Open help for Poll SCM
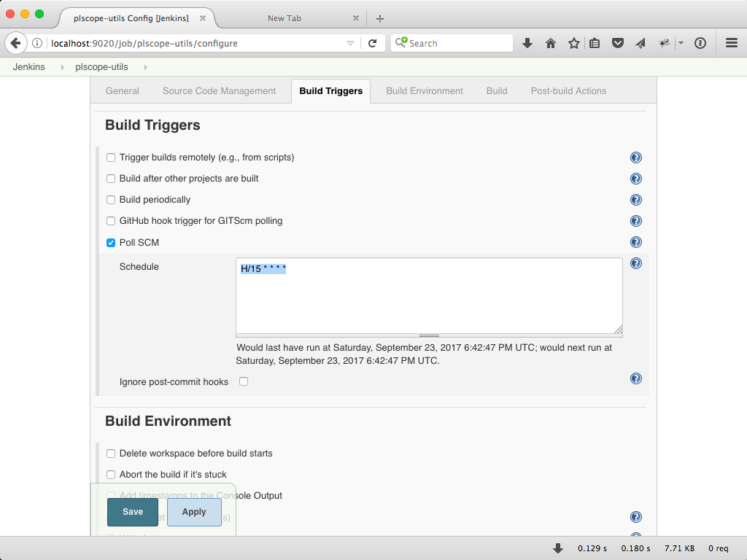 pos(636,242)
